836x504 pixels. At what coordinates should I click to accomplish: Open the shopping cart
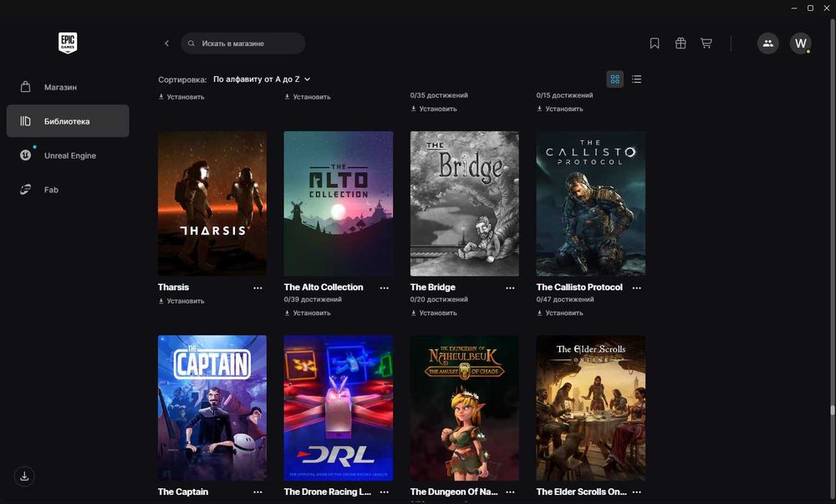pos(706,43)
